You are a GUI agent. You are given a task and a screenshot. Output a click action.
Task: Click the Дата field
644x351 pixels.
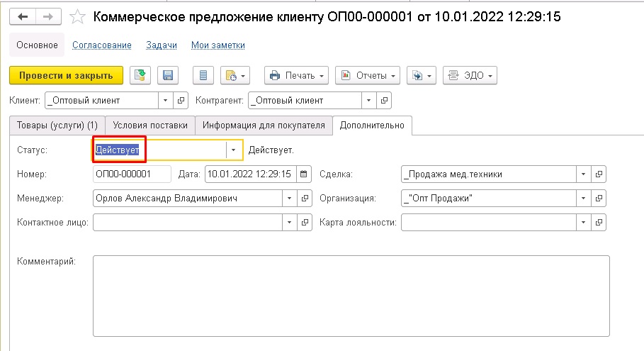251,174
